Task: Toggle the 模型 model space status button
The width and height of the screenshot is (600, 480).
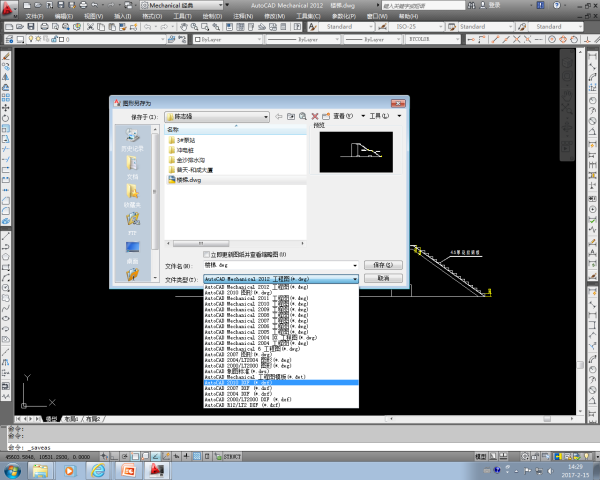Action: pos(481,456)
